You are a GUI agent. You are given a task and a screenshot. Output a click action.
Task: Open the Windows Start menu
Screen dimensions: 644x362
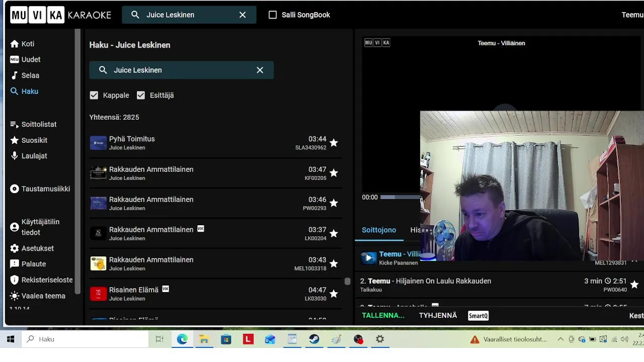(11, 339)
